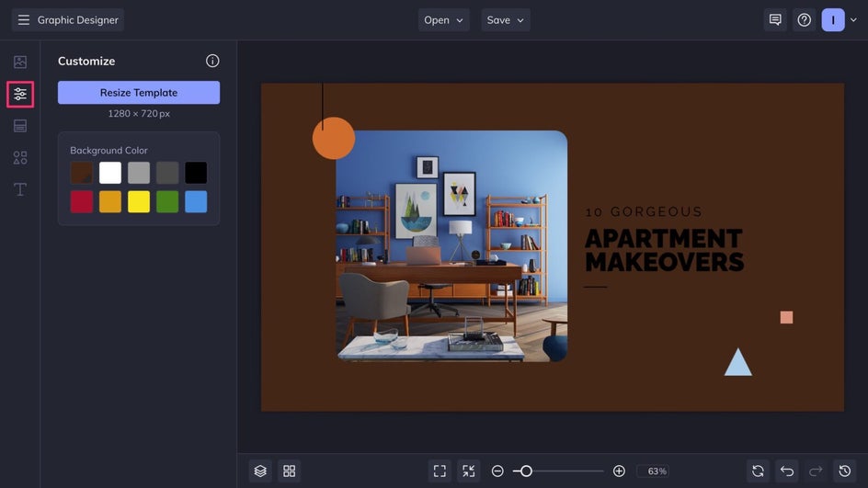Viewport: 868px width, 488px height.
Task: Click the Resize Template button
Action: tap(139, 93)
